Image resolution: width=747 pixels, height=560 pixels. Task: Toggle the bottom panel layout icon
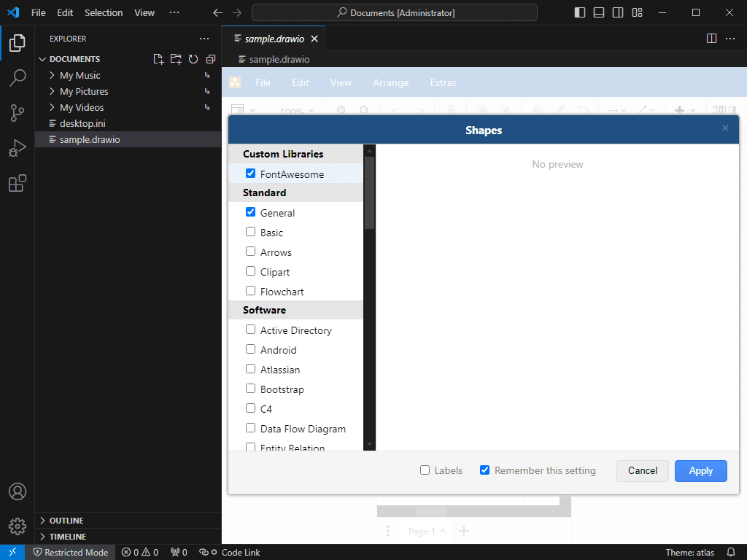click(x=599, y=13)
